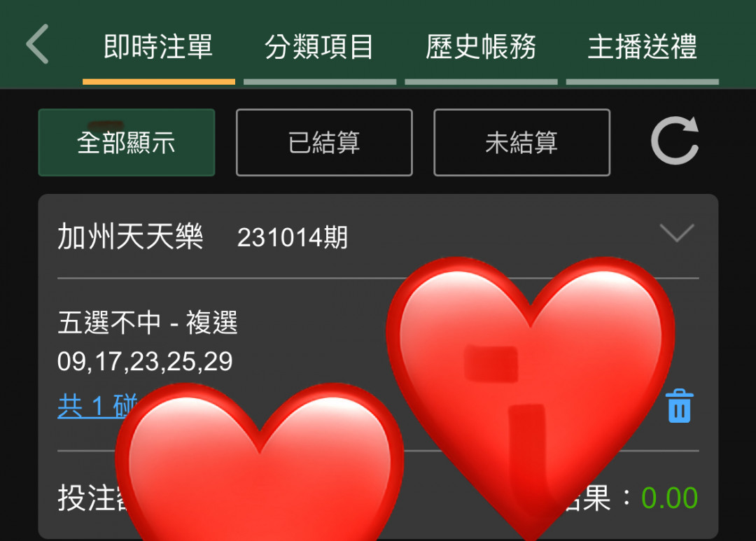
Task: Select the numbers 09,17,23,25,29
Action: pos(145,361)
